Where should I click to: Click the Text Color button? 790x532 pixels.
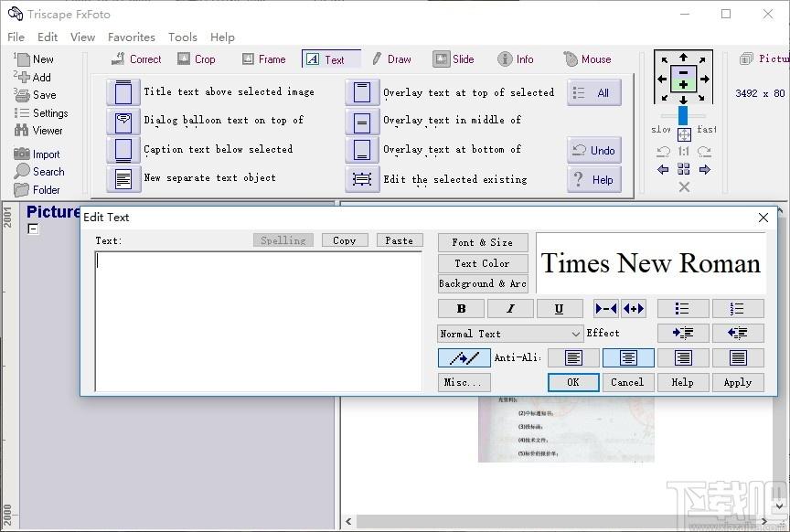pyautogui.click(x=483, y=263)
